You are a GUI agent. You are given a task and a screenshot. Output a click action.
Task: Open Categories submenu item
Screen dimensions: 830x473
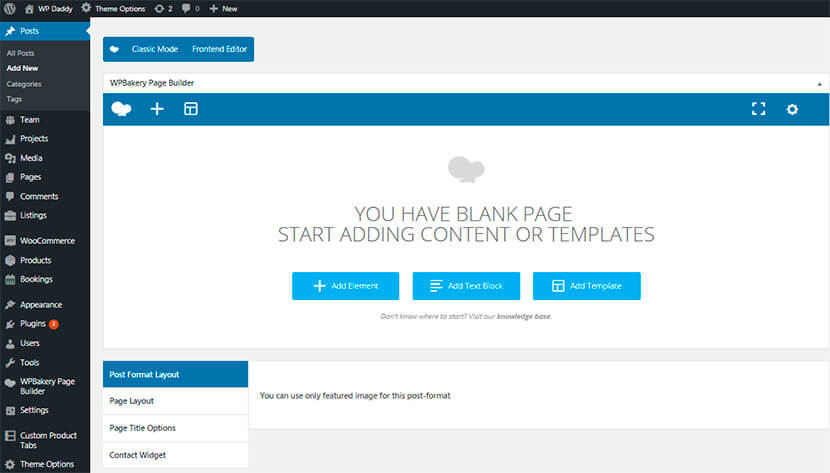24,84
